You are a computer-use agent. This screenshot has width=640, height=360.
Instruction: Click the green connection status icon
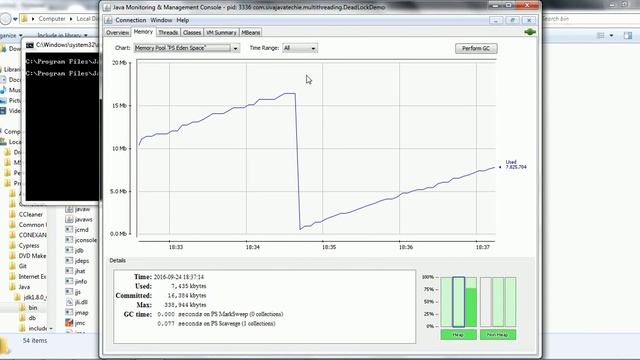(x=530, y=32)
